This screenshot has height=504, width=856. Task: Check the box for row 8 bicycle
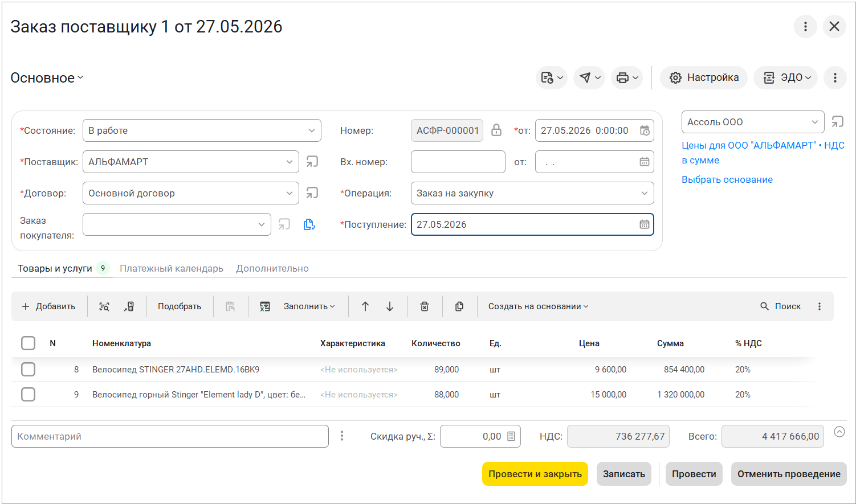coord(28,370)
